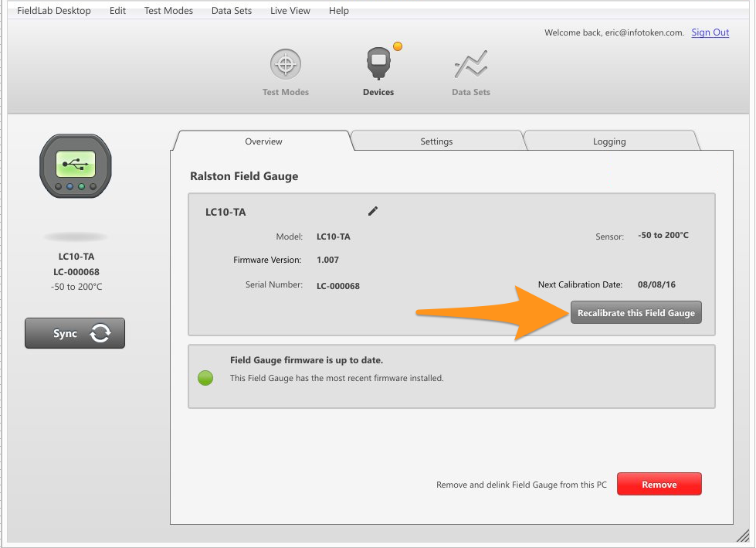The height and width of the screenshot is (548, 756).
Task: Open the Data Sets graph icon
Action: tap(470, 64)
